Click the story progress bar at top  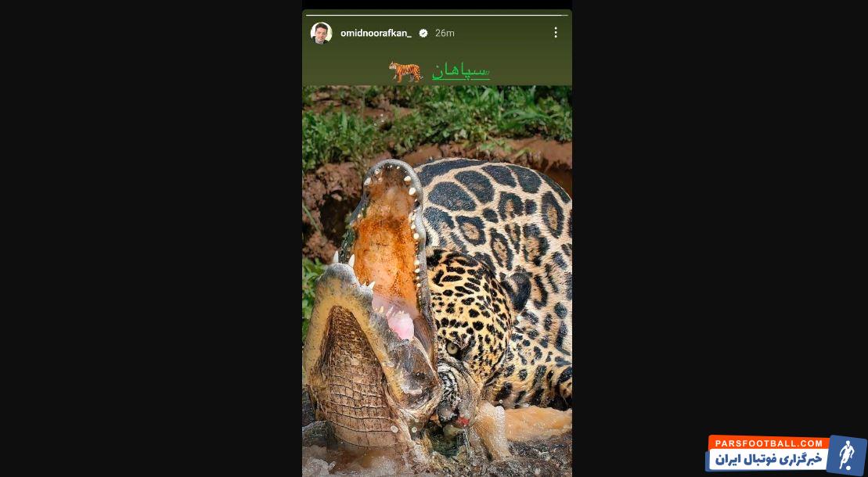pos(437,14)
